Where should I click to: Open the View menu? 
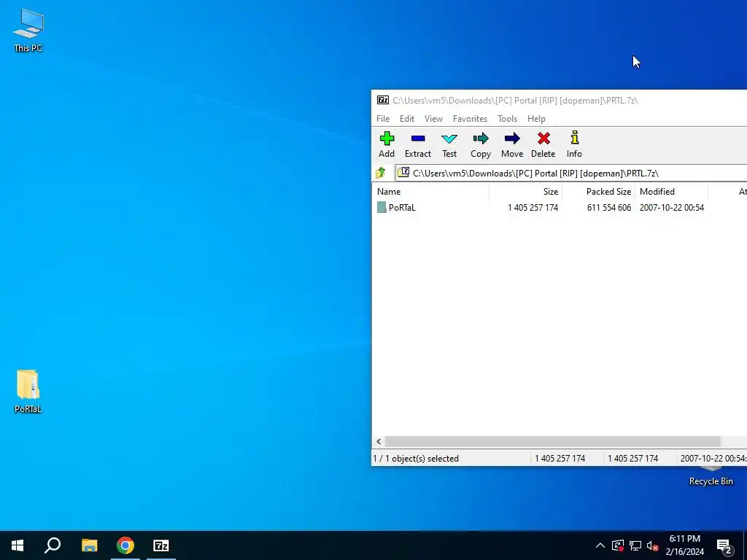coord(433,119)
